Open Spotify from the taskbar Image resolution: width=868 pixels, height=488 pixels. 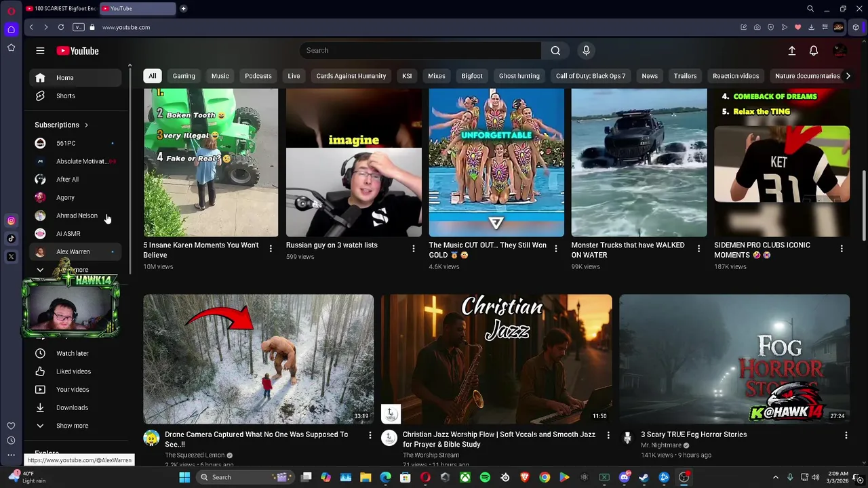pyautogui.click(x=485, y=477)
